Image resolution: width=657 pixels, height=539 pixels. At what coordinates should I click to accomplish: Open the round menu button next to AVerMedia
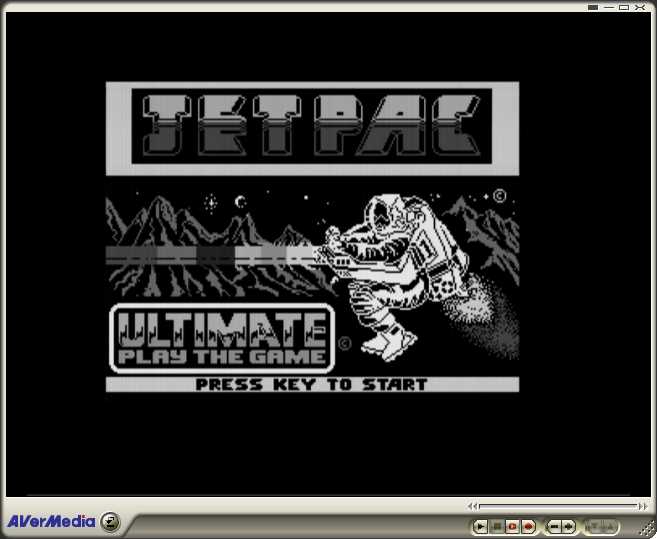pyautogui.click(x=111, y=522)
